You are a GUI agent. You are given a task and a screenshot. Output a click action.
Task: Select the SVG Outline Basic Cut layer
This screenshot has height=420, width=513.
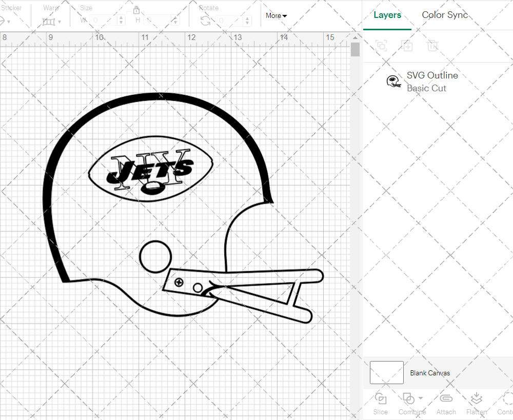coord(432,82)
